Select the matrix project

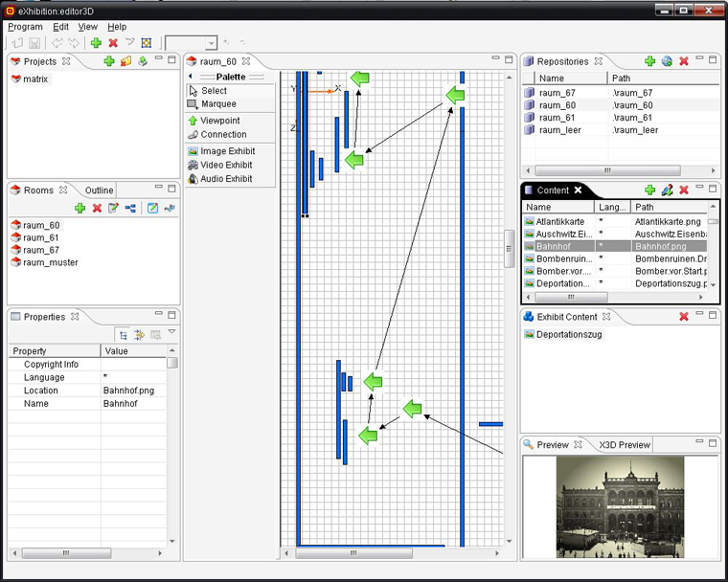[x=30, y=79]
